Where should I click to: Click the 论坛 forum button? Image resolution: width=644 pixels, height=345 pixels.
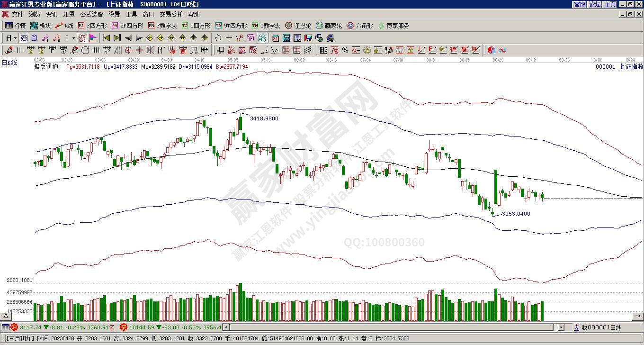[595, 4]
